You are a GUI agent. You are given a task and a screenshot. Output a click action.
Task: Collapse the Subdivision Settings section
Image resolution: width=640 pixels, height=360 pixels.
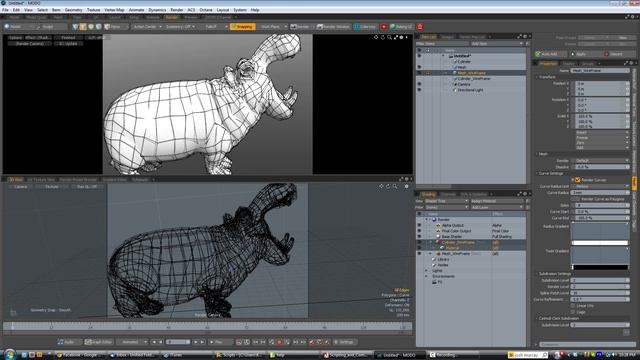537,274
